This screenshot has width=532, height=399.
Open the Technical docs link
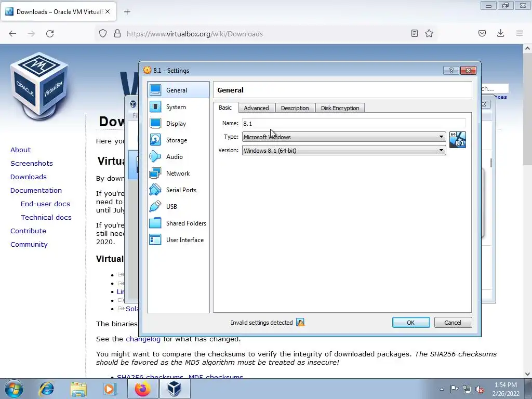tap(46, 218)
